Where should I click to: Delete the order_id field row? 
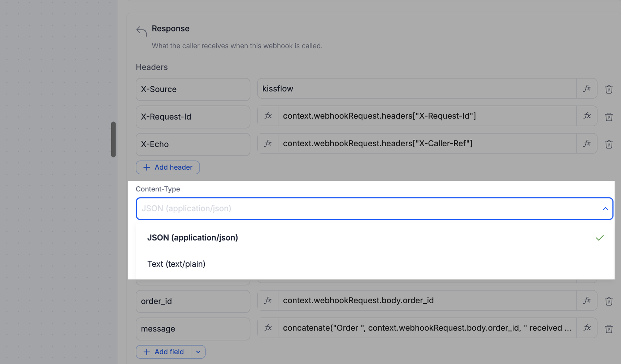click(609, 301)
